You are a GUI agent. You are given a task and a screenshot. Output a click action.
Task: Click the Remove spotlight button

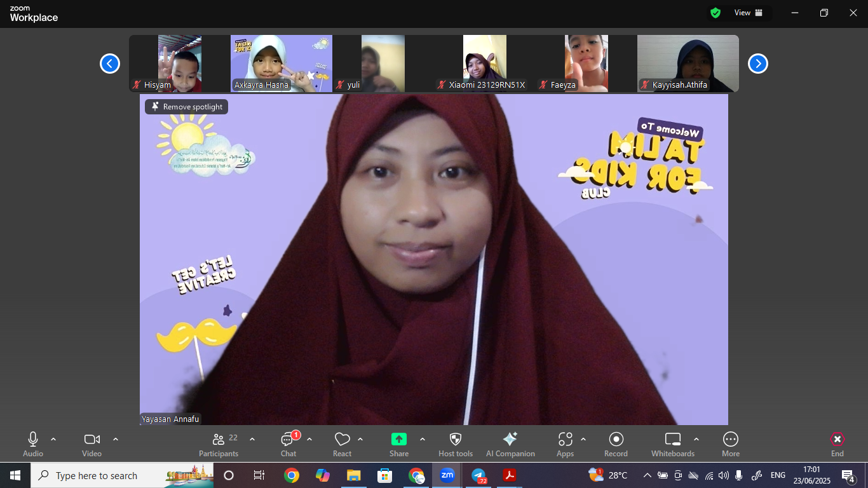(x=187, y=107)
